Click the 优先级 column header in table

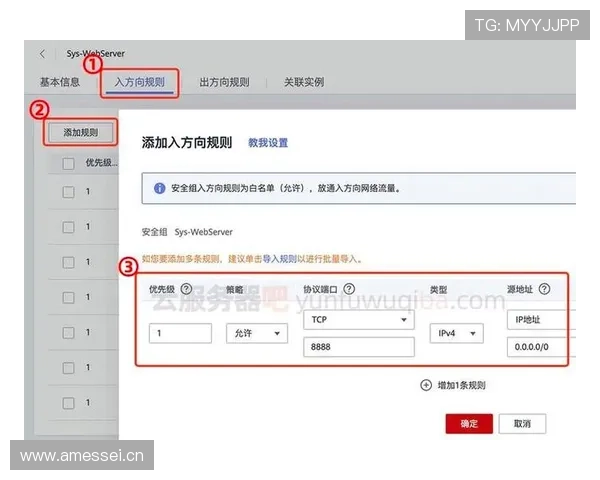point(101,163)
